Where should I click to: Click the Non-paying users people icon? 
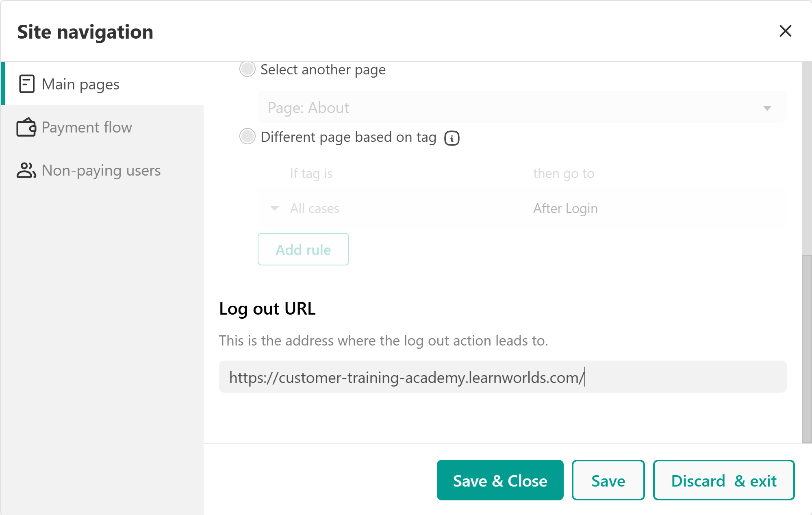[x=26, y=170]
